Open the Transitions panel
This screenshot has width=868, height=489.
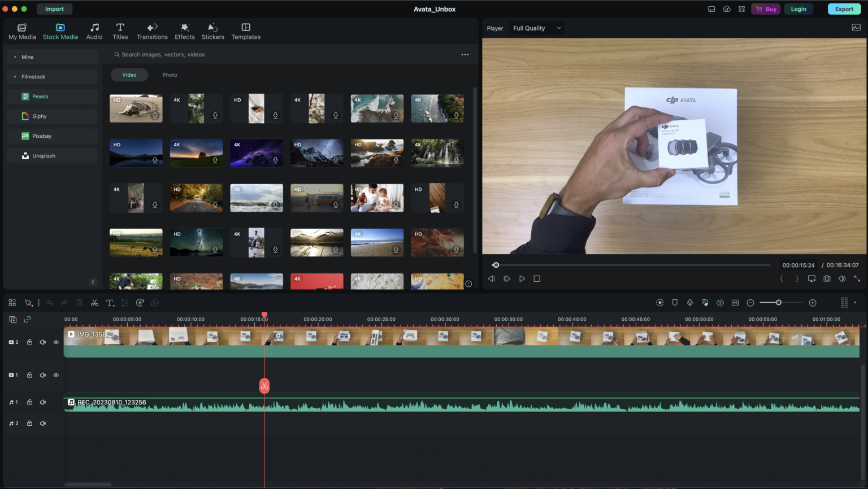click(x=152, y=30)
